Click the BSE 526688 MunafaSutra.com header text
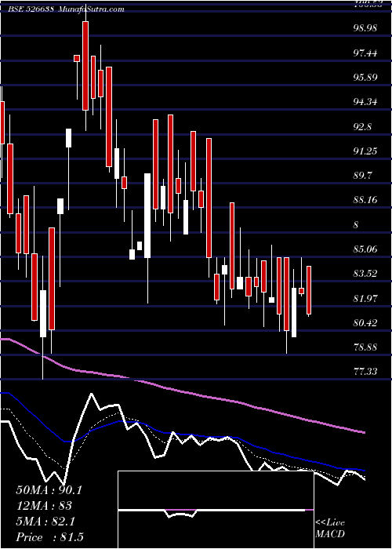Screen dimensions: 392x549 coord(67,9)
